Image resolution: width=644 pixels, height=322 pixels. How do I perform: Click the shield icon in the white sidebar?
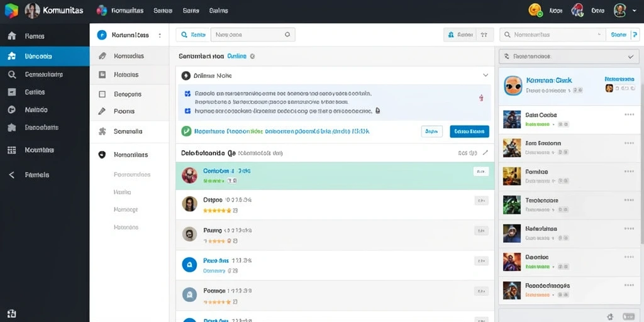[103, 155]
